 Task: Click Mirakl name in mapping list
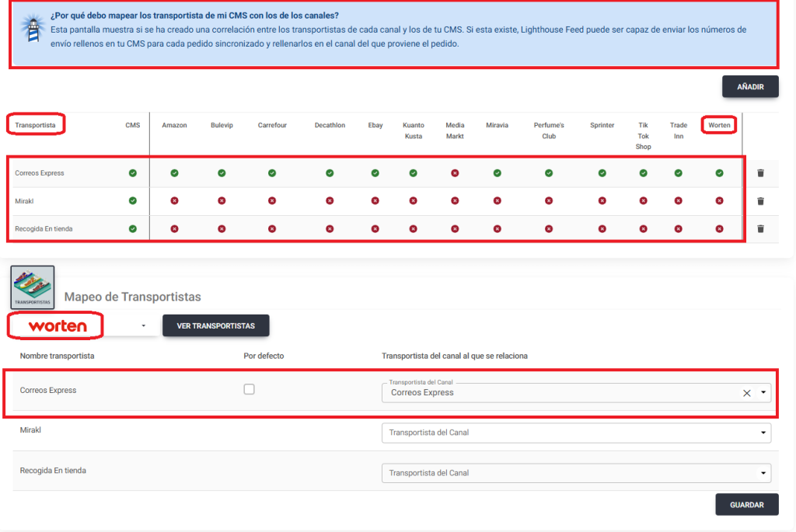(x=30, y=430)
